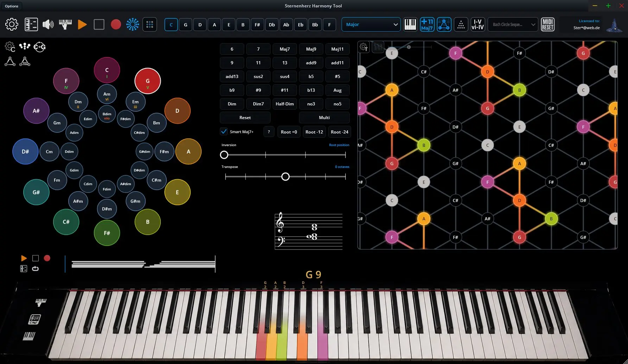Click the Tonnetz grid pattern icon

pos(378,47)
